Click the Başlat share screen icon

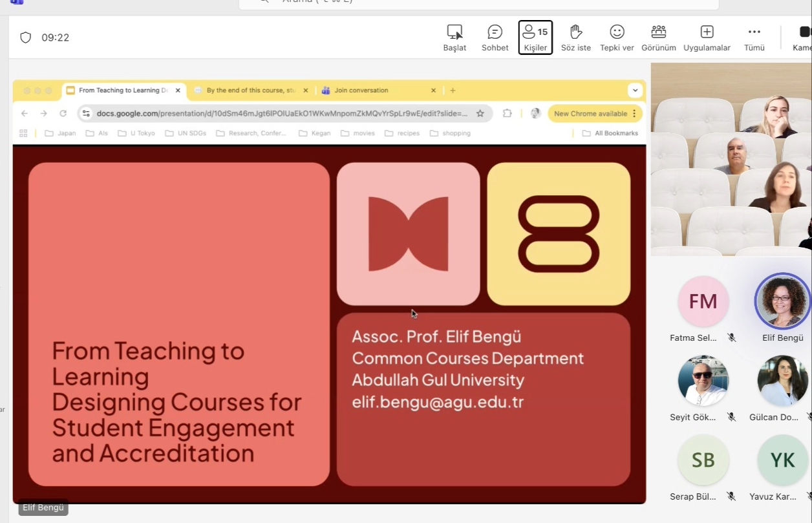pos(454,38)
